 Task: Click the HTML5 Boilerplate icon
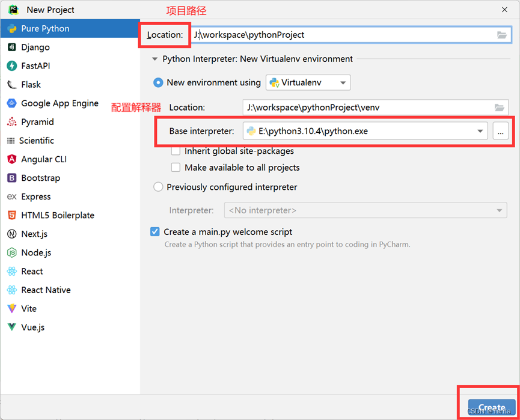(12, 215)
